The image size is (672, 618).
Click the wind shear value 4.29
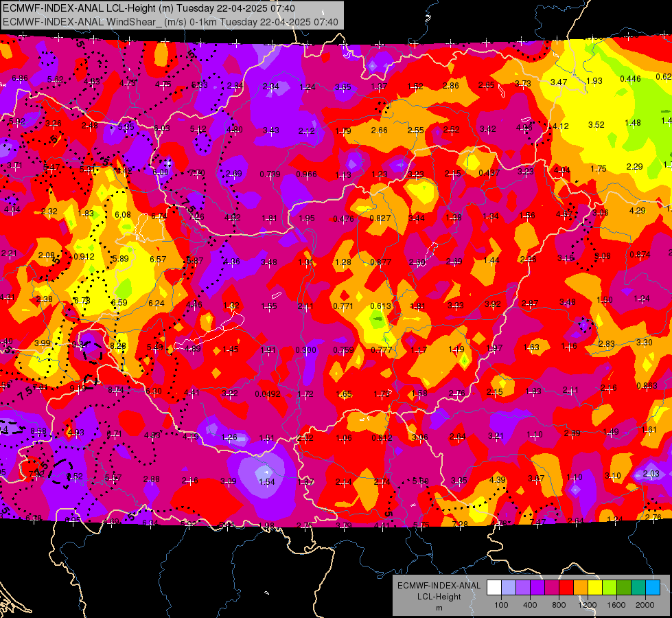[637, 211]
